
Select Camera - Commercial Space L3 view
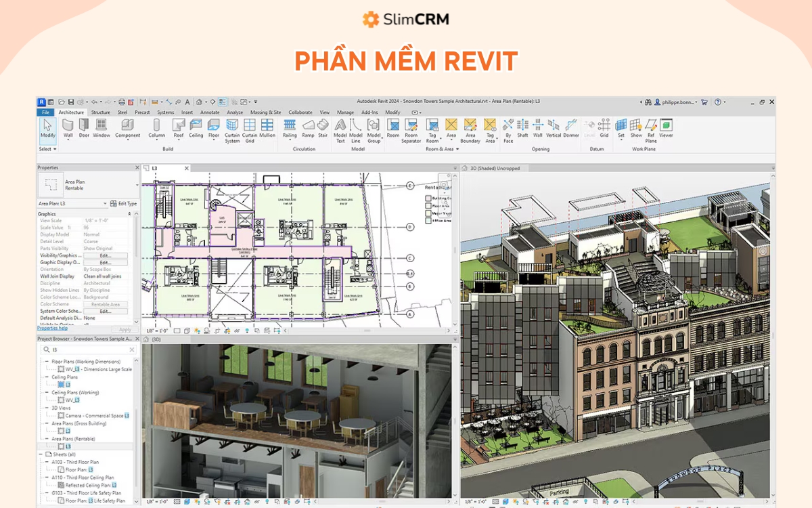point(93,416)
